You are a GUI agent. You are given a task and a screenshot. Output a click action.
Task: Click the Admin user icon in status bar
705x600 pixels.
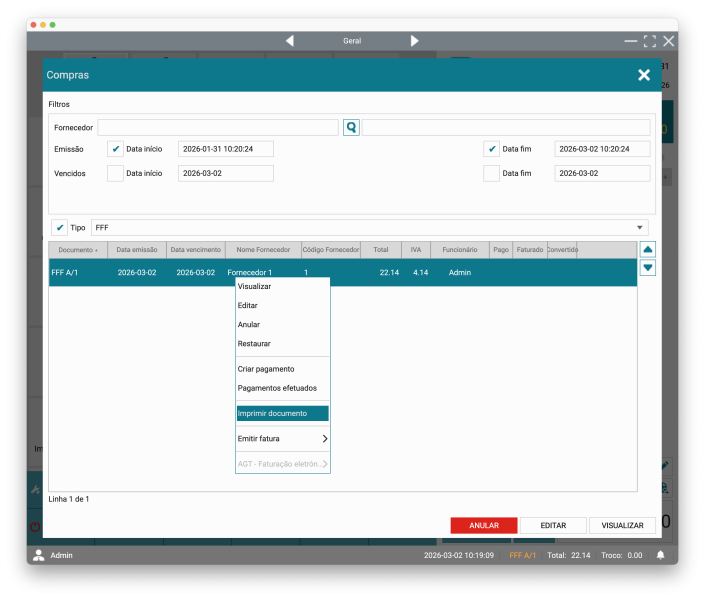coord(39,555)
